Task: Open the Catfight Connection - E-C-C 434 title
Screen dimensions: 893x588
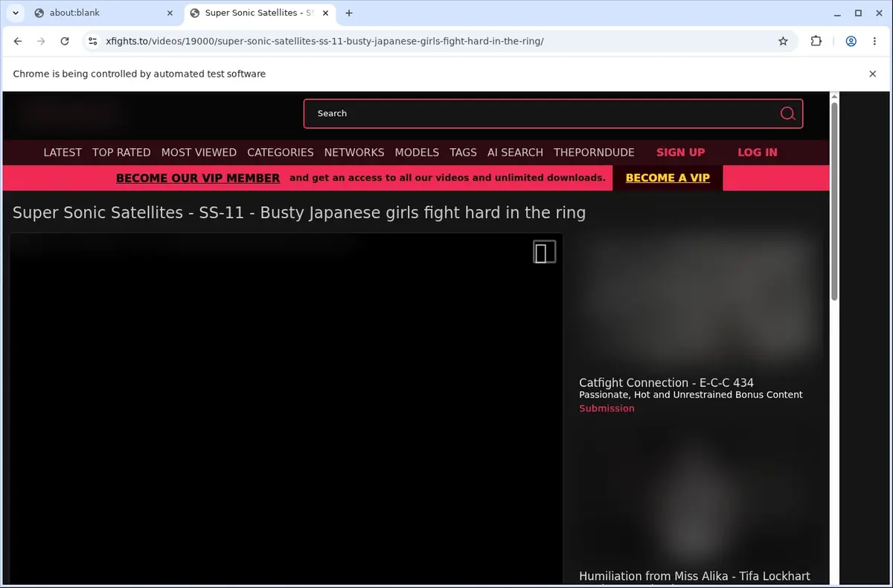Action: click(x=666, y=383)
